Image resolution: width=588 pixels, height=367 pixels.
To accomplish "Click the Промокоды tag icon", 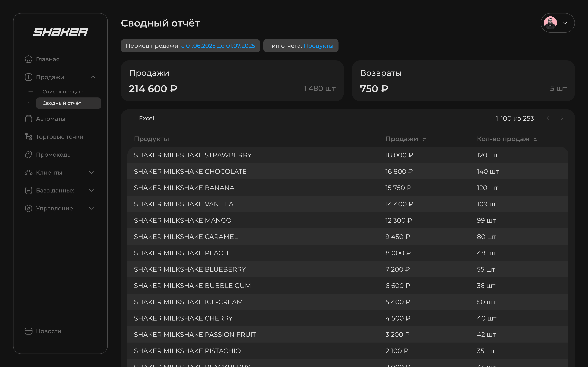I will pos(28,155).
